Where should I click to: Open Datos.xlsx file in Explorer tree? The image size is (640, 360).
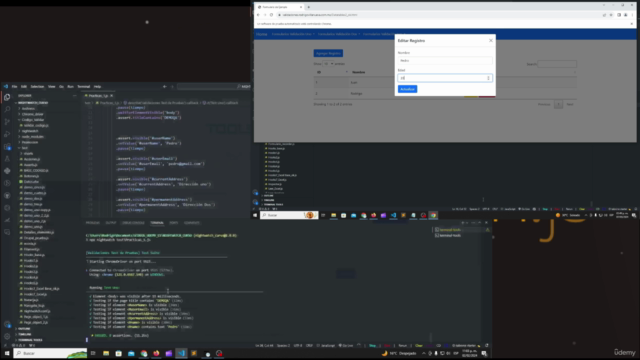[x=31, y=182]
